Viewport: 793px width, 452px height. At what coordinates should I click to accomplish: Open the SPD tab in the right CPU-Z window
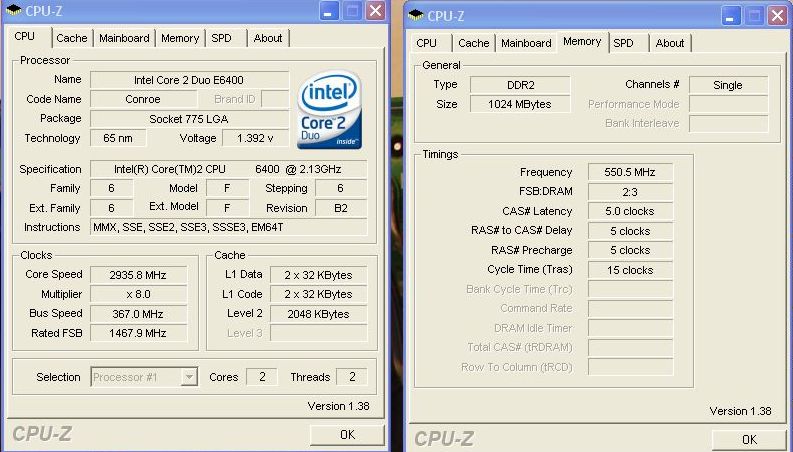pos(623,43)
